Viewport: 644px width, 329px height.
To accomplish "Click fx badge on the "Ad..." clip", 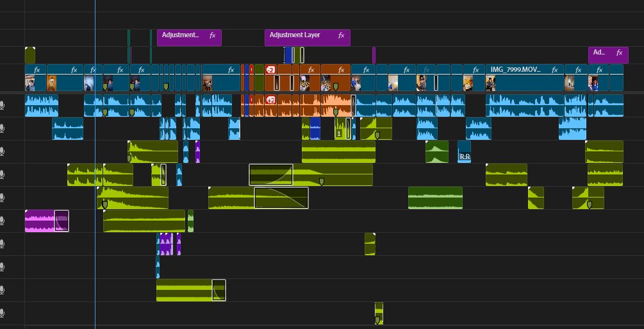I will (620, 53).
